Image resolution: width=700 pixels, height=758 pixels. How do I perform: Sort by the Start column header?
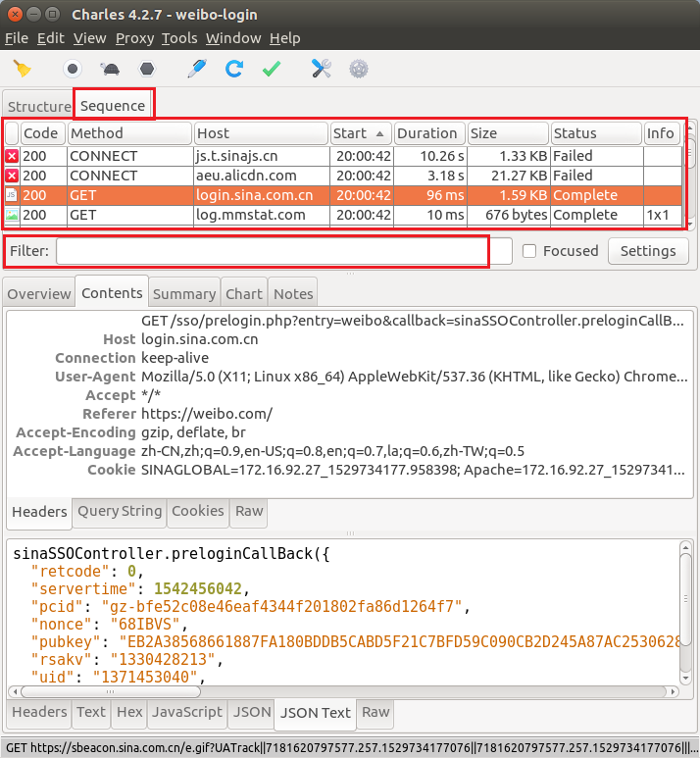coord(361,133)
